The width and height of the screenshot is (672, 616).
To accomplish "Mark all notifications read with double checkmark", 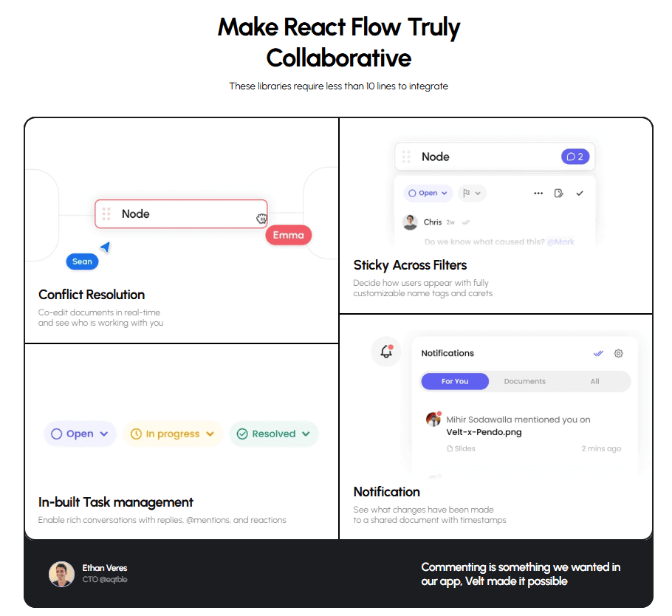I will click(x=597, y=354).
